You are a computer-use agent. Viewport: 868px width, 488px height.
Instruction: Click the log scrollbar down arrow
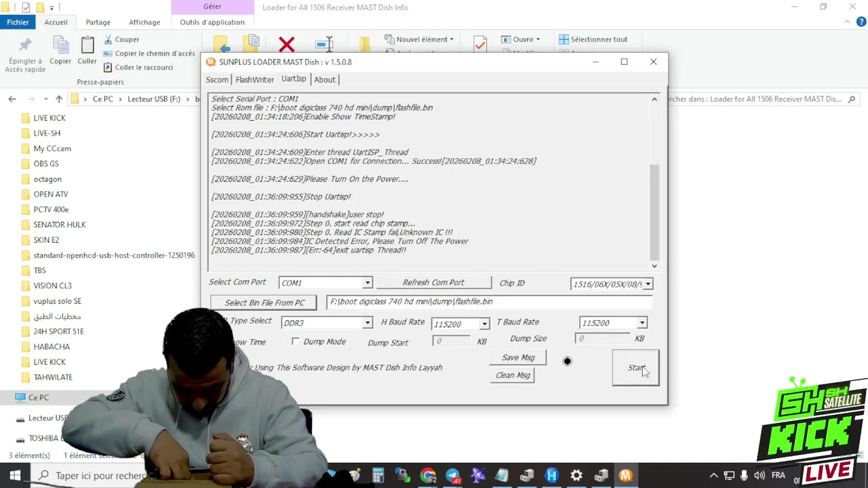click(654, 266)
